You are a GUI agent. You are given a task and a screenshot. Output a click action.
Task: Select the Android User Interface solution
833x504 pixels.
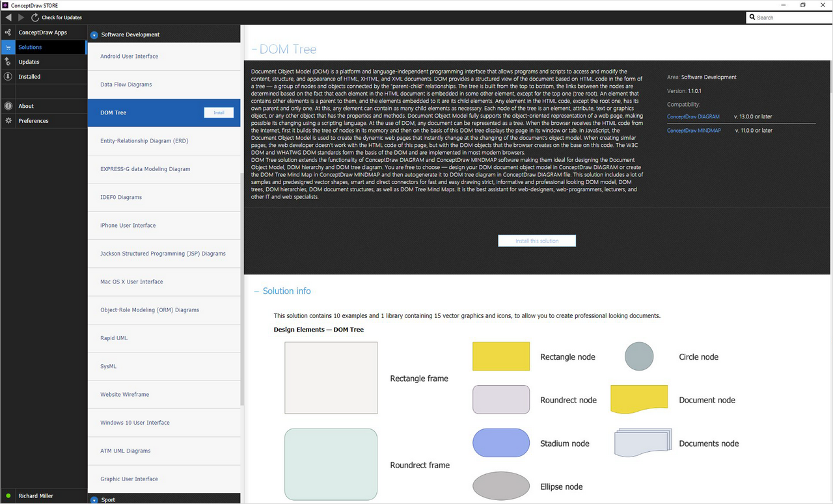tap(164, 57)
